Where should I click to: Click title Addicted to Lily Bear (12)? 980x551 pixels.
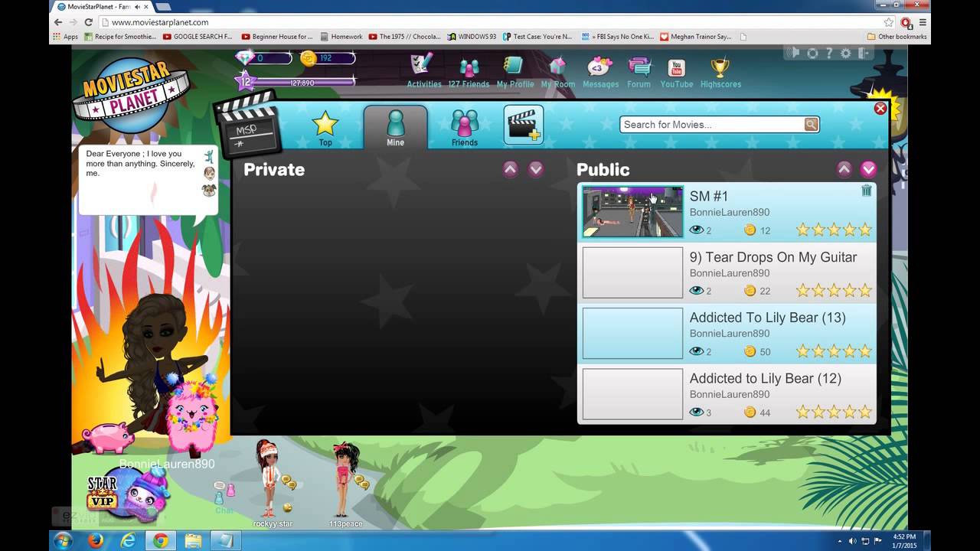(766, 379)
